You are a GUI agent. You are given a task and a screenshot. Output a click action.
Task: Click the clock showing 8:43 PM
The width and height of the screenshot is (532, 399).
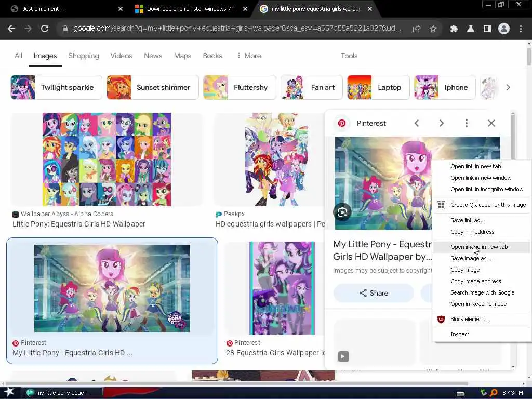coord(513,393)
